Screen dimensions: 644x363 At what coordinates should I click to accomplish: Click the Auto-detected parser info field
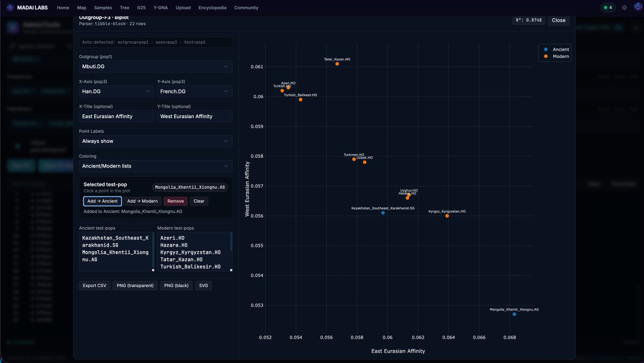pyautogui.click(x=156, y=42)
